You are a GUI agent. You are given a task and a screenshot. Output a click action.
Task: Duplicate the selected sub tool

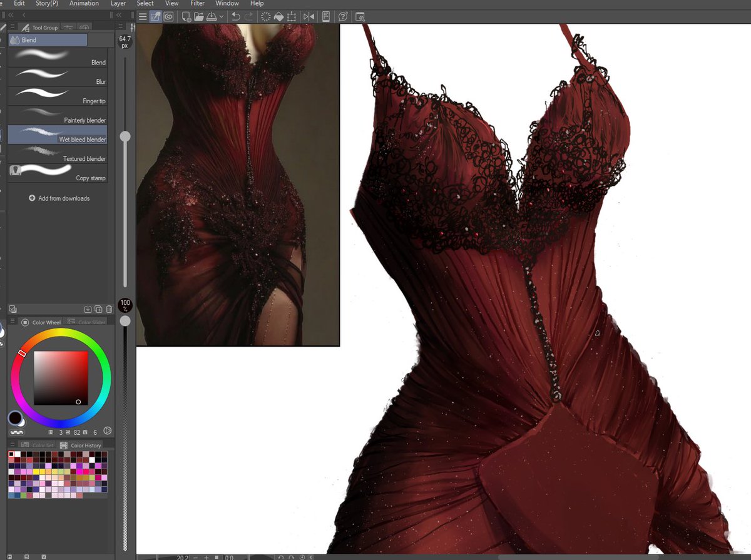click(x=99, y=309)
